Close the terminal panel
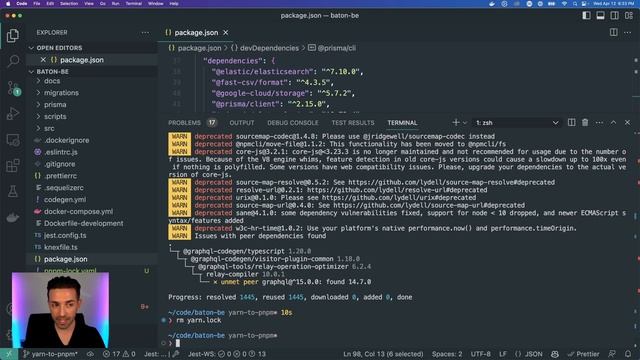Image resolution: width=640 pixels, height=360 pixels. (627, 122)
